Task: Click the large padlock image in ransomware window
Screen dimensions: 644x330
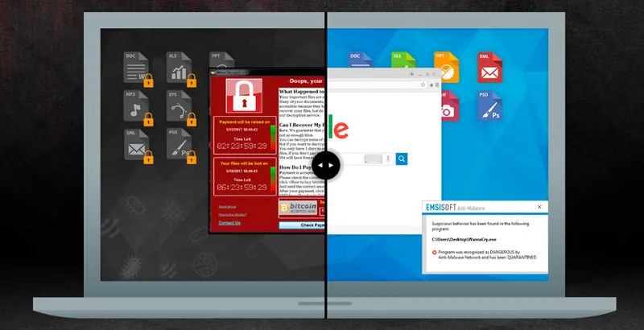Action: pyautogui.click(x=244, y=96)
